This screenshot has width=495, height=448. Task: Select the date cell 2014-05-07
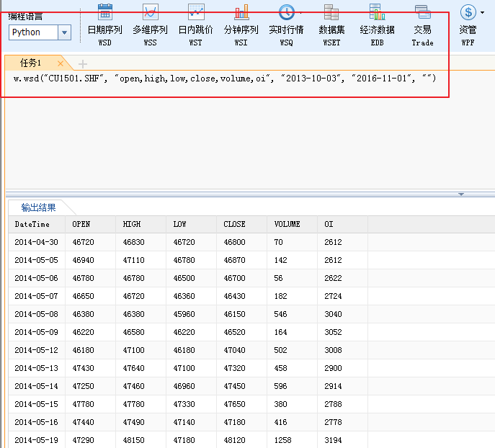tap(36, 296)
